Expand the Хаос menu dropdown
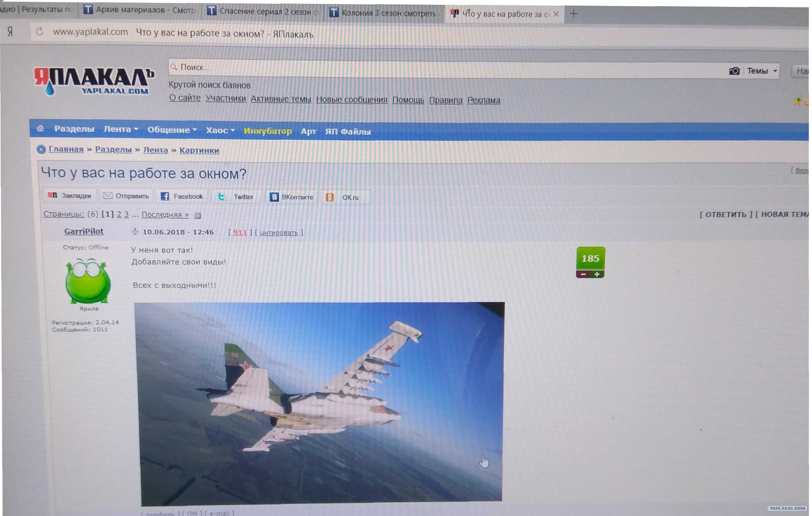 coord(220,131)
